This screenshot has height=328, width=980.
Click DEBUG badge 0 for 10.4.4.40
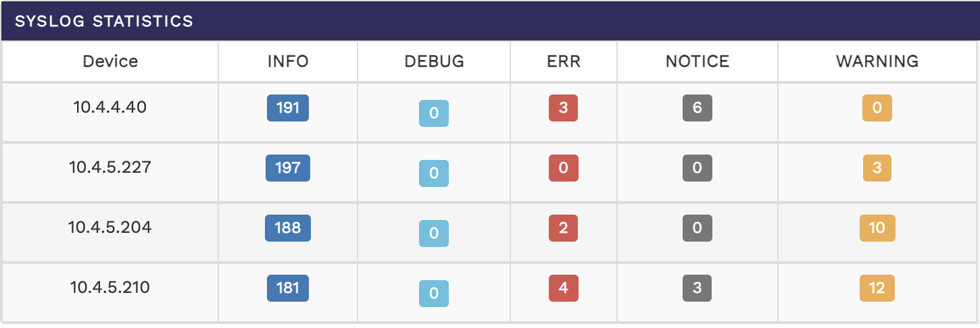[x=434, y=113]
